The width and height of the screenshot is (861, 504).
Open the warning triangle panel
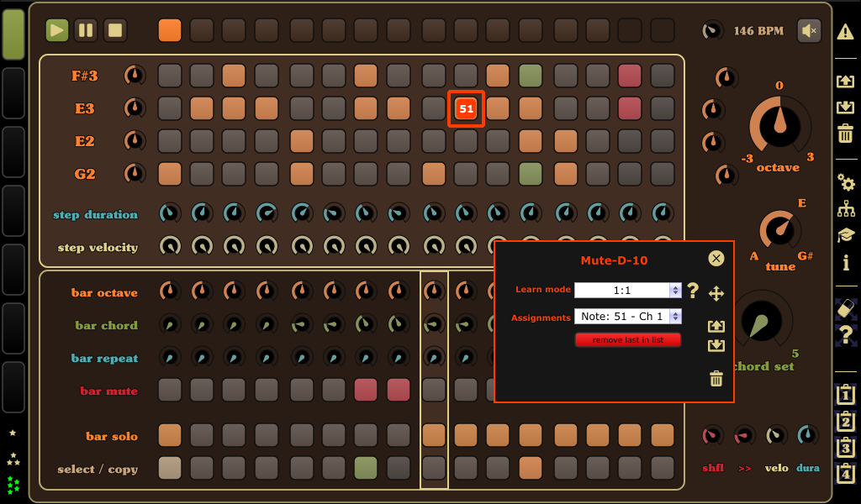click(846, 32)
